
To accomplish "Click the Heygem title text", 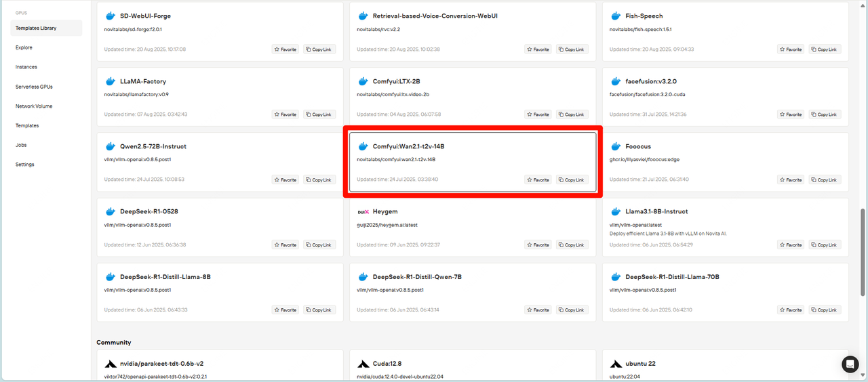I will click(x=385, y=211).
